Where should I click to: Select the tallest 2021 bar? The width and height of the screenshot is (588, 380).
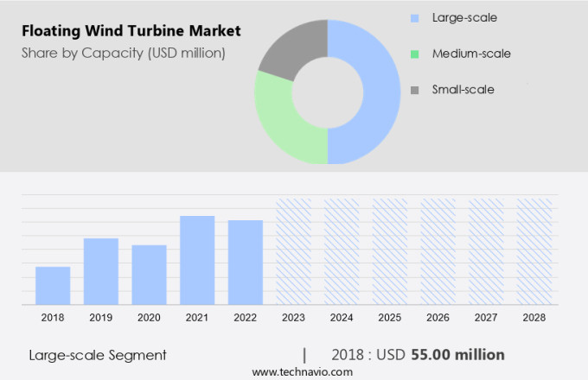[197, 260]
